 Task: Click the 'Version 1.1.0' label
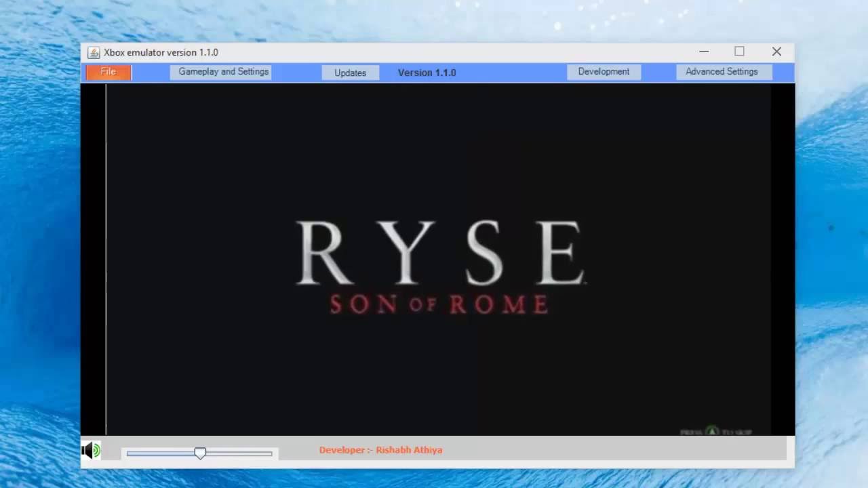click(427, 73)
